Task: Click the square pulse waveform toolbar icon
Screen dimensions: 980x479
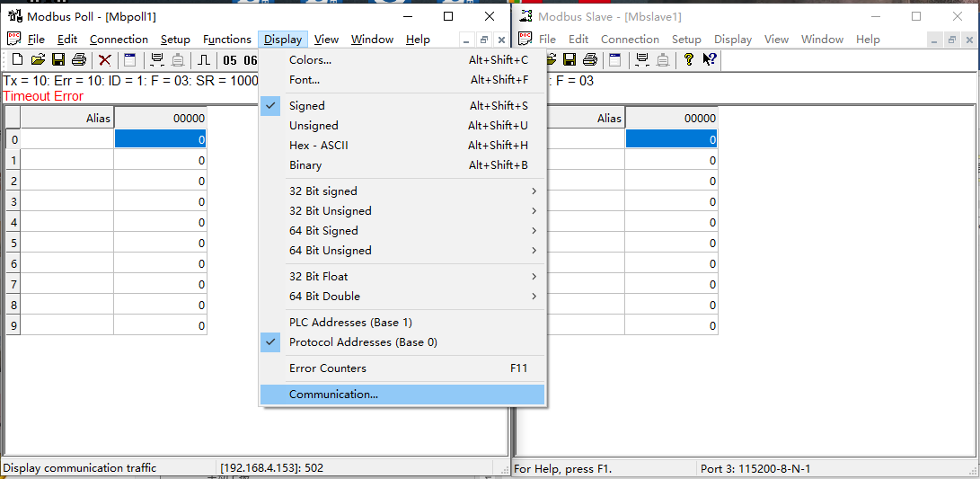Action: [x=204, y=60]
